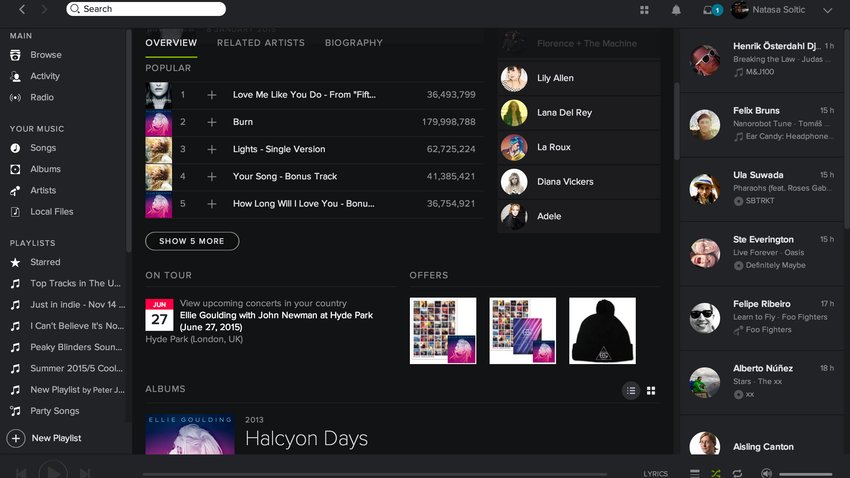Open Alberto Núñez's profile
850x478 pixels.
pyautogui.click(x=763, y=369)
